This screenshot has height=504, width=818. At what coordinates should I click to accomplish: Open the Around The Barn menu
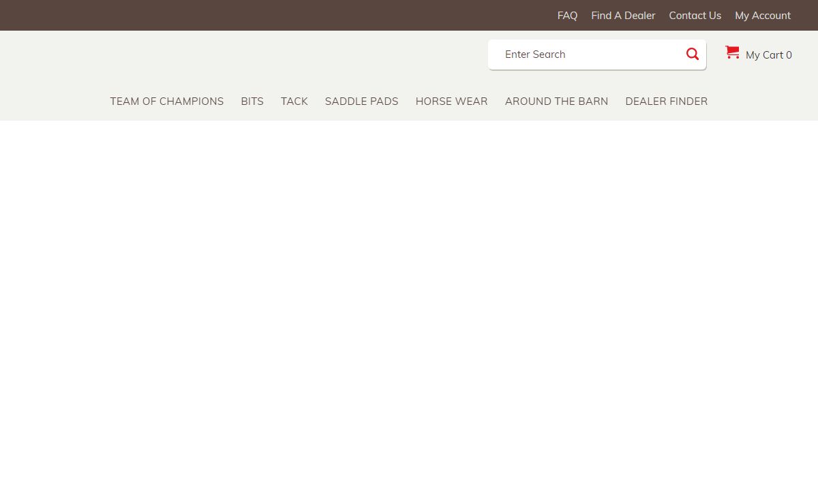[556, 101]
